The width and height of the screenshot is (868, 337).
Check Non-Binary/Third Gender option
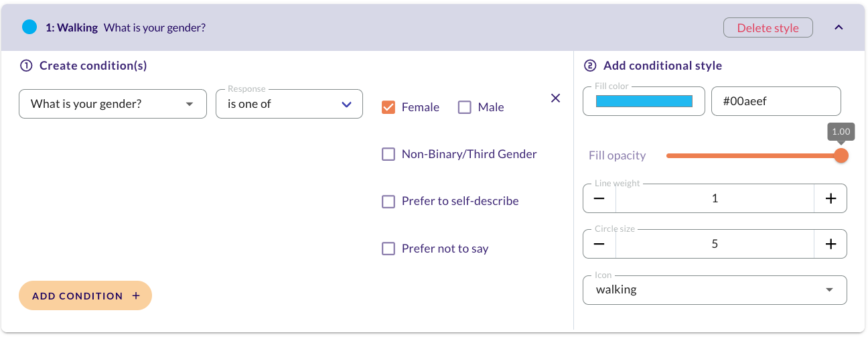click(x=388, y=154)
